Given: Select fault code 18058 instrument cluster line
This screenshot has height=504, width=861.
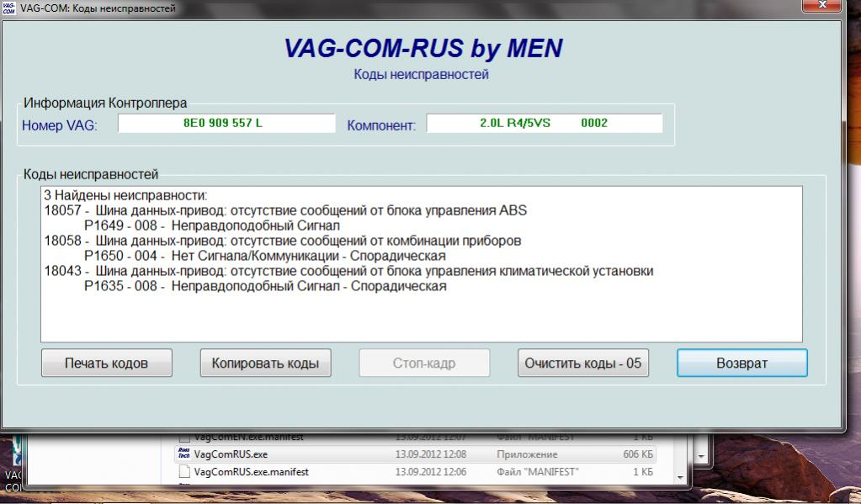Looking at the screenshot, I should click(x=282, y=241).
